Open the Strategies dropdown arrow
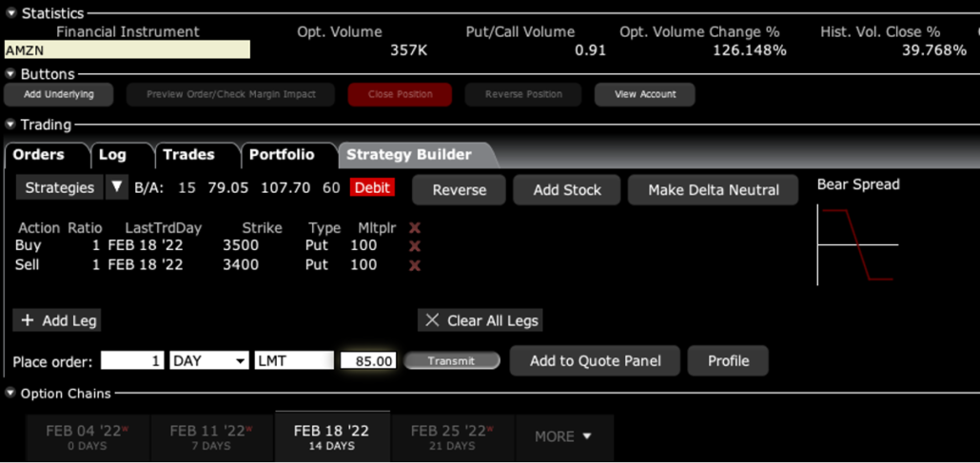 117,187
